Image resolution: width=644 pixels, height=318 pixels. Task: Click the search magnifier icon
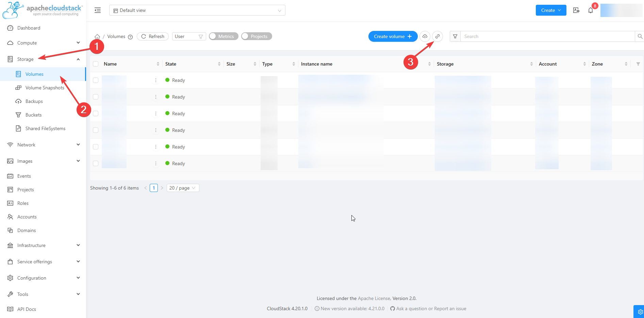[640, 36]
